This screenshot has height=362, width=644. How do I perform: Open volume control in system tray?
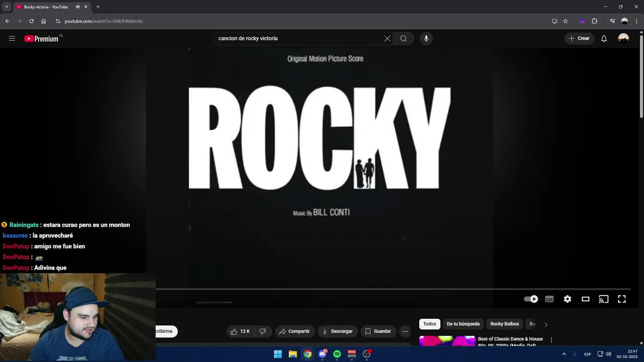coord(608,354)
